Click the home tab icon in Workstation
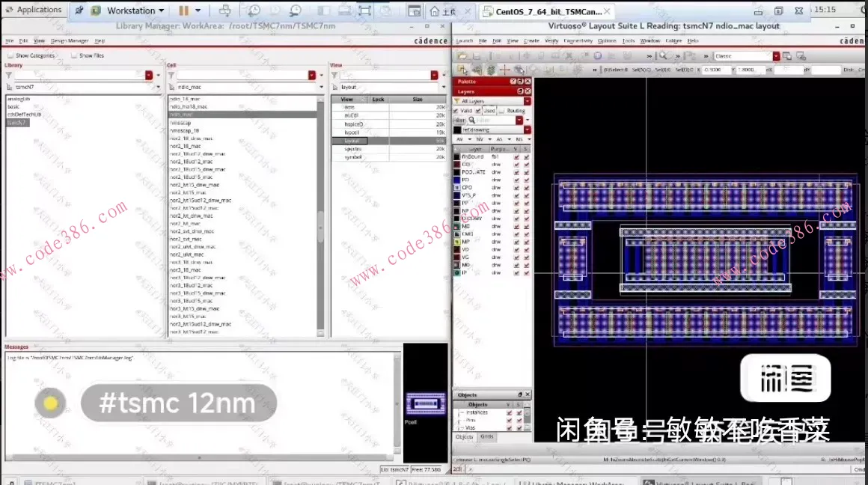The height and width of the screenshot is (485, 868). click(x=435, y=11)
